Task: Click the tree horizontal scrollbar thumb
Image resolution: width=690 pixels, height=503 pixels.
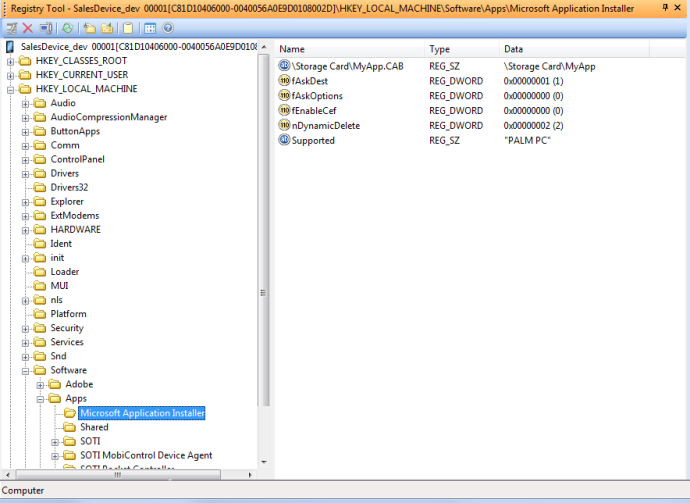Action: 118,475
